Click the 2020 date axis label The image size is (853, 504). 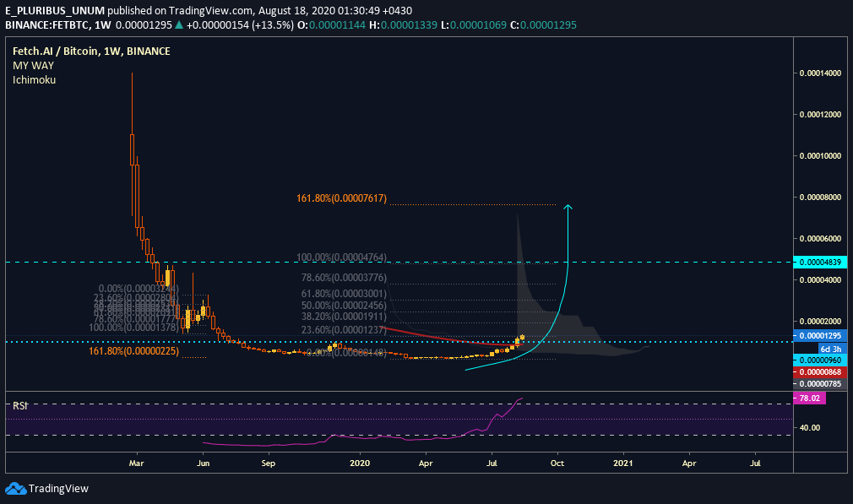tap(360, 463)
